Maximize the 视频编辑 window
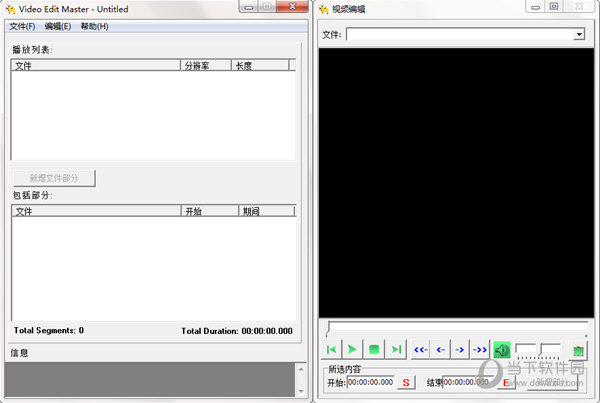The height and width of the screenshot is (403, 600). click(x=554, y=7)
